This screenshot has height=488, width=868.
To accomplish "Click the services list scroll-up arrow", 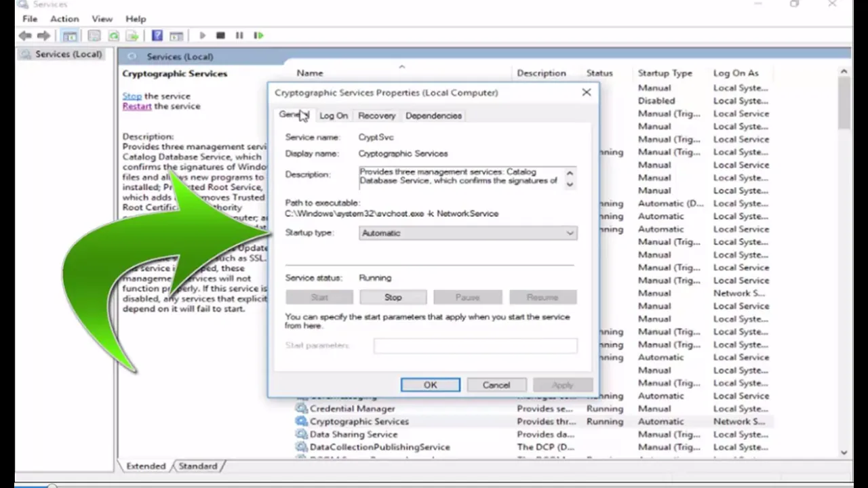I will click(844, 71).
